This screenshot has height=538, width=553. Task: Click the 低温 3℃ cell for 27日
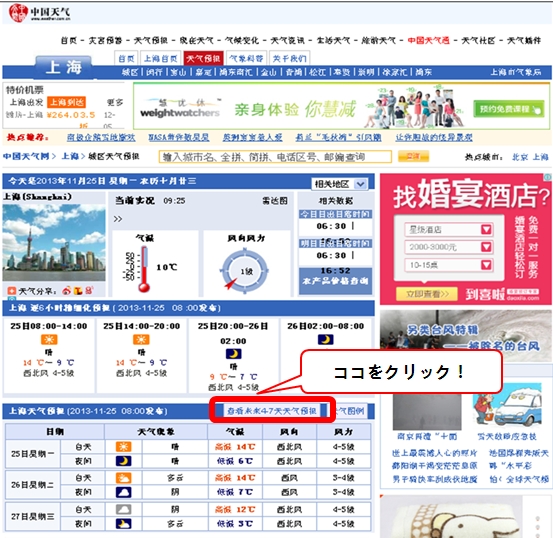point(235,524)
